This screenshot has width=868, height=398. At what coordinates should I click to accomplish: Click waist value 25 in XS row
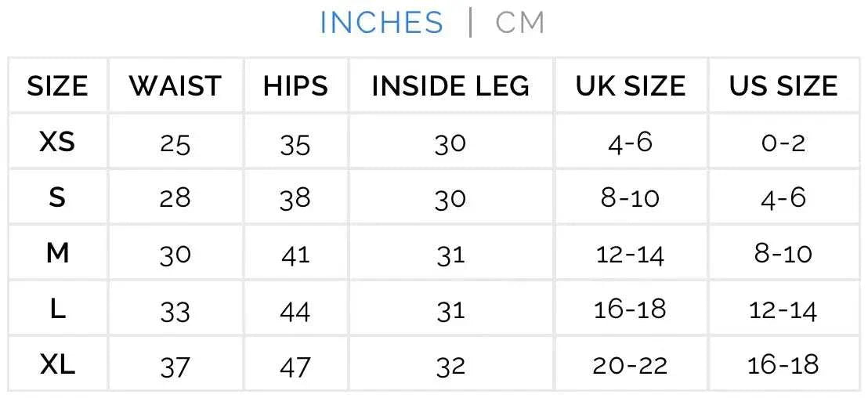click(175, 143)
